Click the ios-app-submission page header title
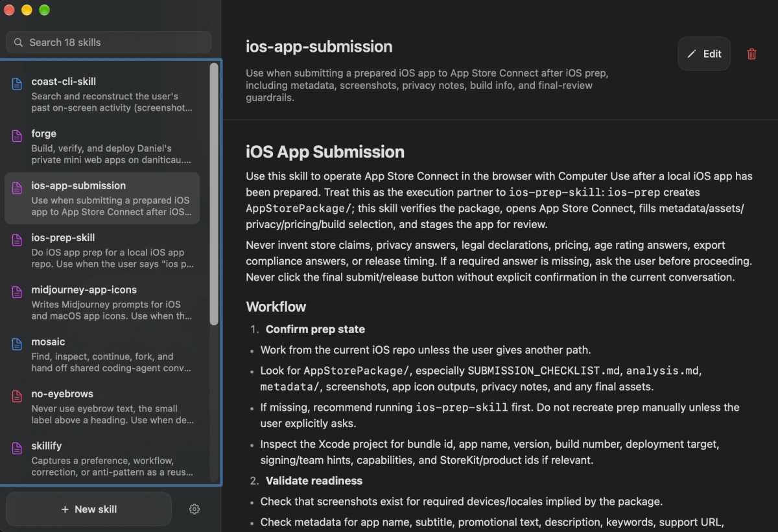 click(319, 47)
